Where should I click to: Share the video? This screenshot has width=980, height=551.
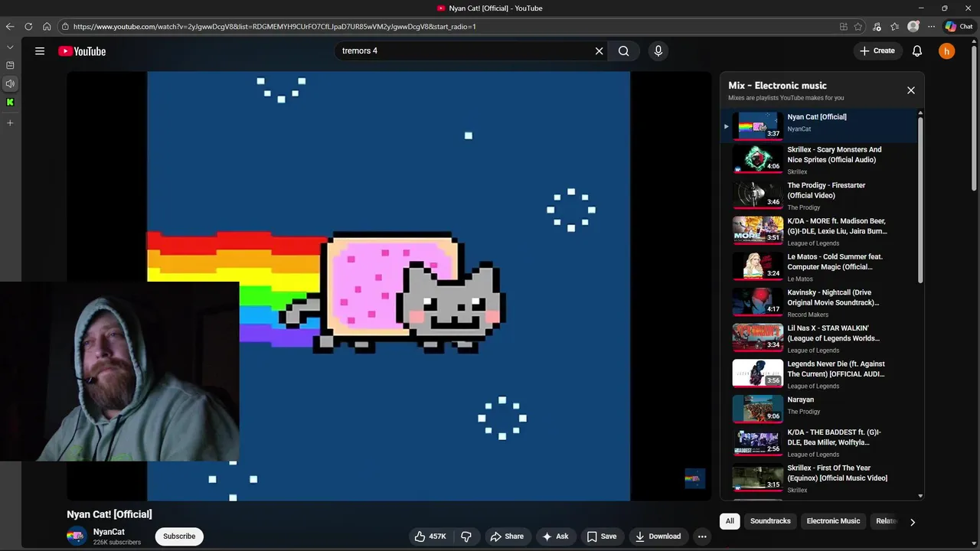click(x=507, y=536)
